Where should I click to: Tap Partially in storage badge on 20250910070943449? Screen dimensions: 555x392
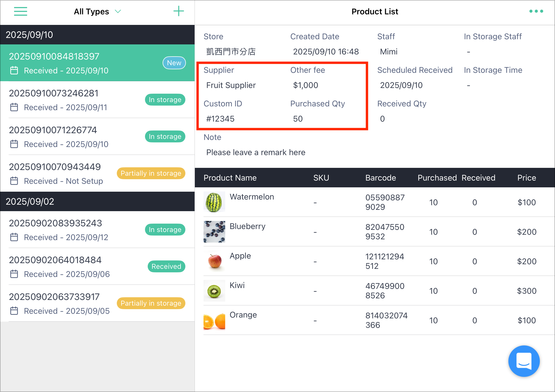151,173
